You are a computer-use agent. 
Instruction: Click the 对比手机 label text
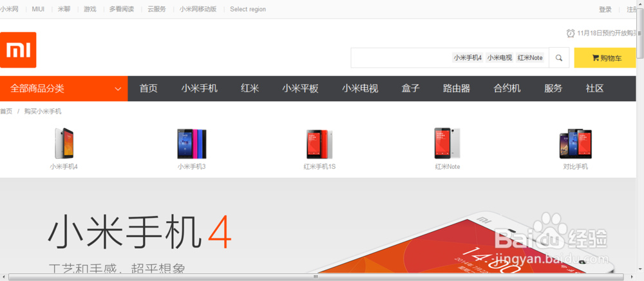pyautogui.click(x=575, y=167)
